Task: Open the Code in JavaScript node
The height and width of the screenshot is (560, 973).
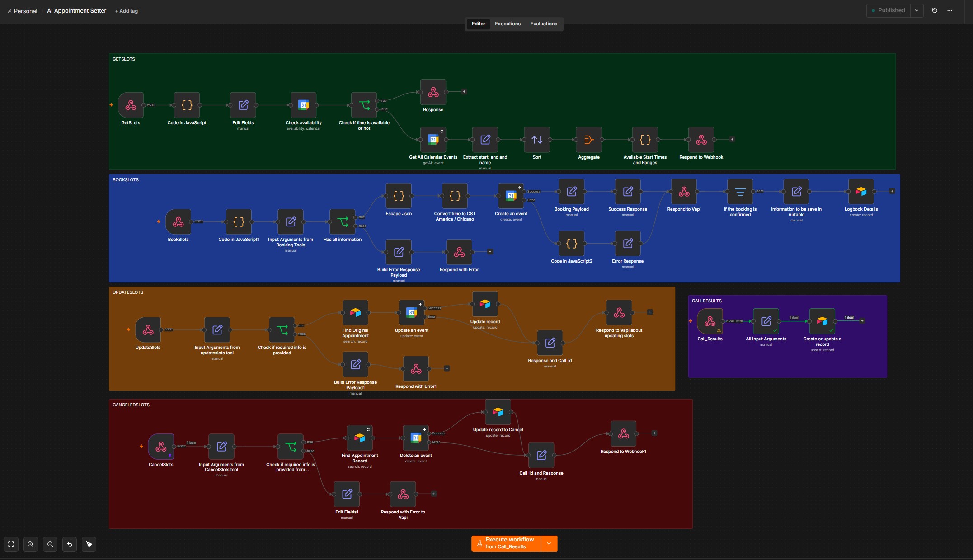Action: 187,105
